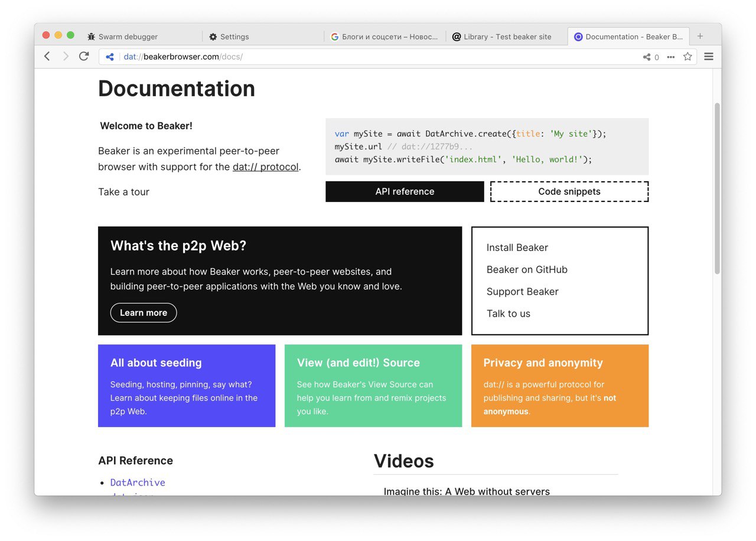Open the View (and edit!) Source card

point(373,386)
